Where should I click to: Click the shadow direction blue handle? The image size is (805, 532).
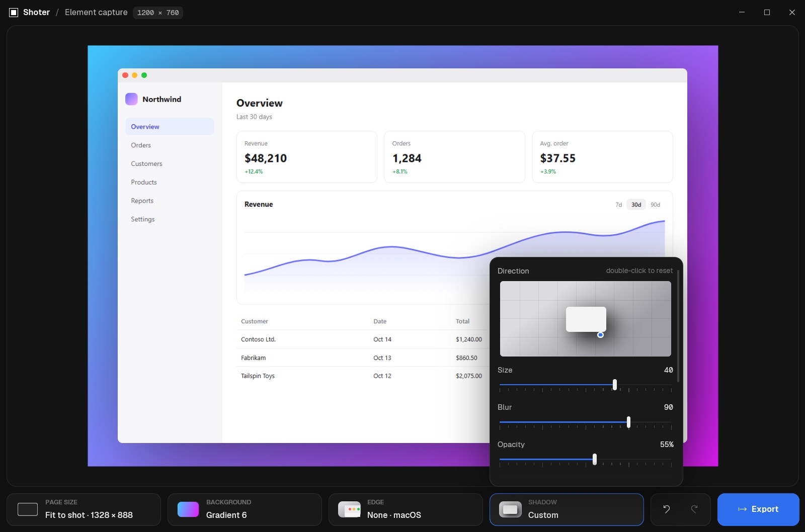coord(600,335)
